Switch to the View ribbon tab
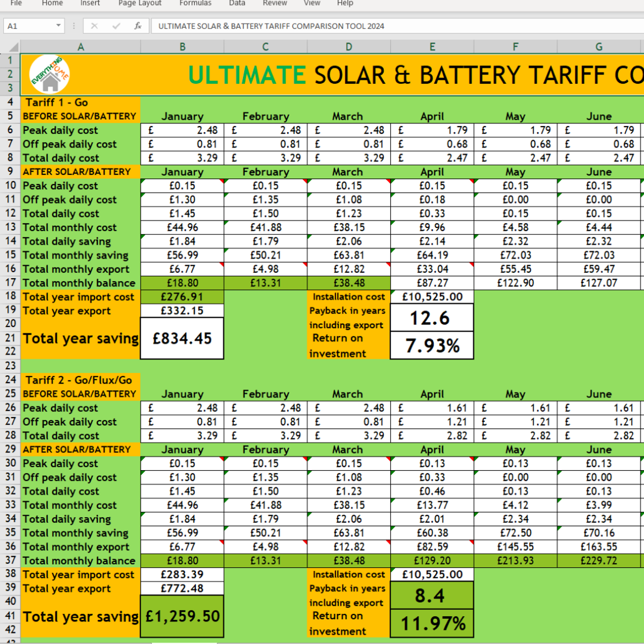 pyautogui.click(x=312, y=3)
